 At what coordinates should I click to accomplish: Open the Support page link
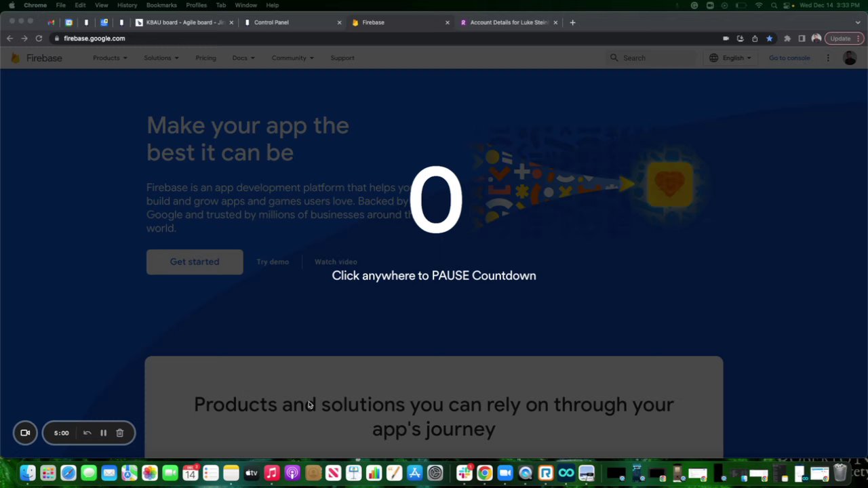click(342, 58)
